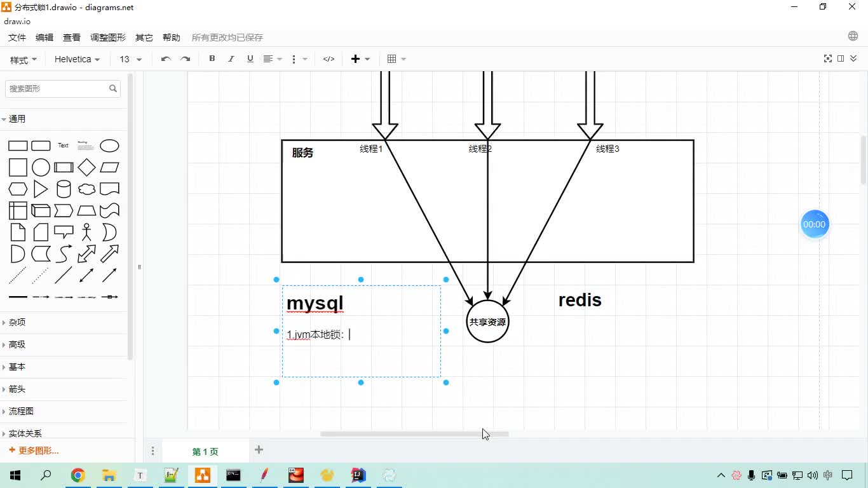Select the actor stick figure shape

(x=86, y=232)
